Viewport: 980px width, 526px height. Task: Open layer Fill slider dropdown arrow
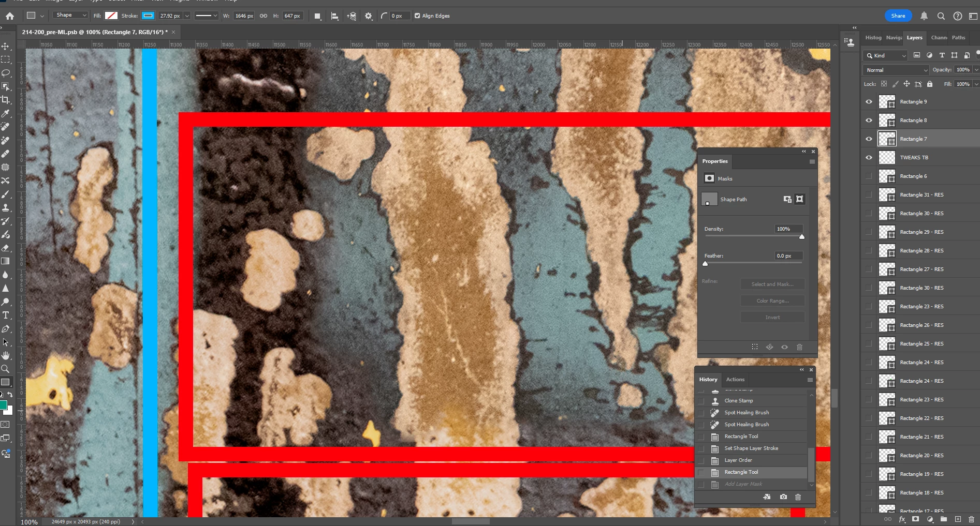[x=976, y=84]
